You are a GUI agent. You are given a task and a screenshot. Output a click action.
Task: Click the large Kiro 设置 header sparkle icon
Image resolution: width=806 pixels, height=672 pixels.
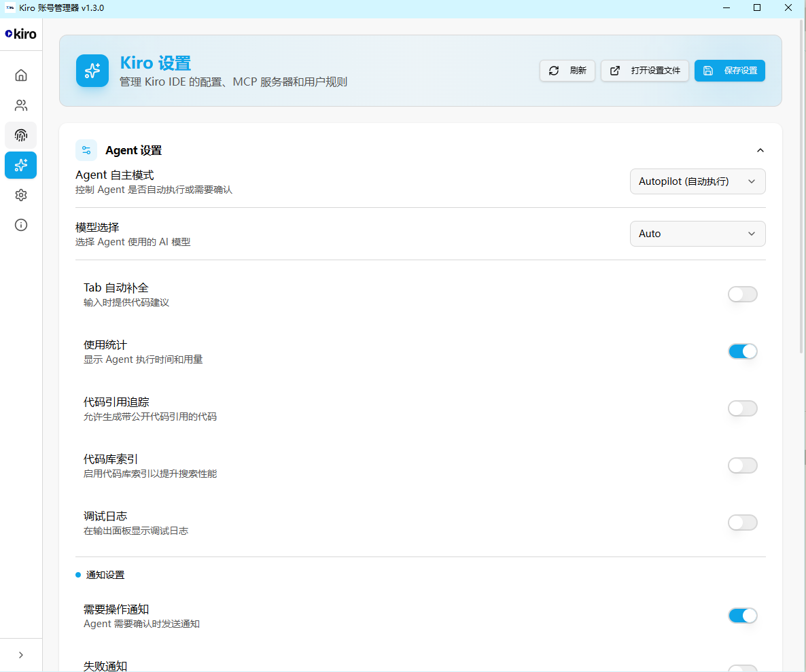pyautogui.click(x=92, y=71)
